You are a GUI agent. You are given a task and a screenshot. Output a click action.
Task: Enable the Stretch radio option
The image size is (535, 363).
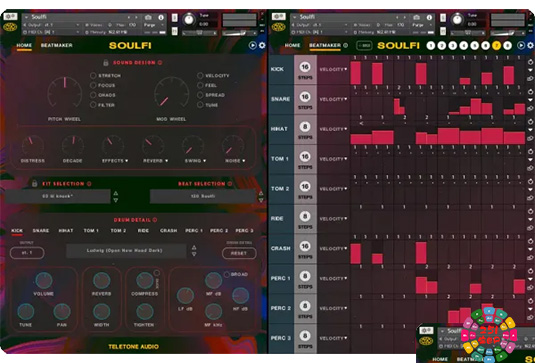coord(93,75)
